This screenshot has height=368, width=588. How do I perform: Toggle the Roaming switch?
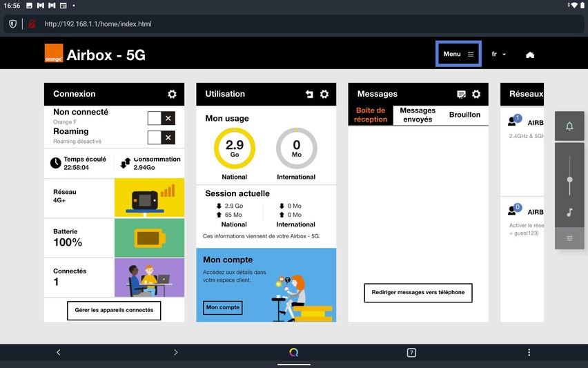point(161,137)
